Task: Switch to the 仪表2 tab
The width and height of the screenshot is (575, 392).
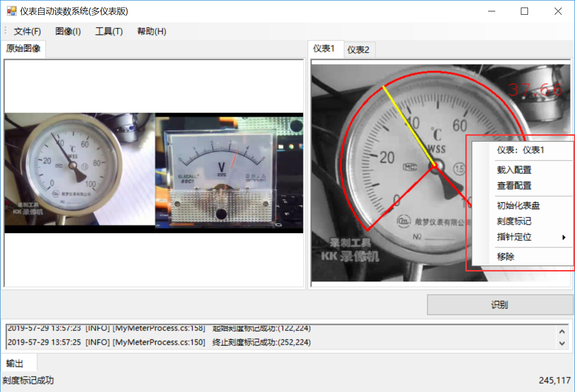Action: (x=358, y=49)
